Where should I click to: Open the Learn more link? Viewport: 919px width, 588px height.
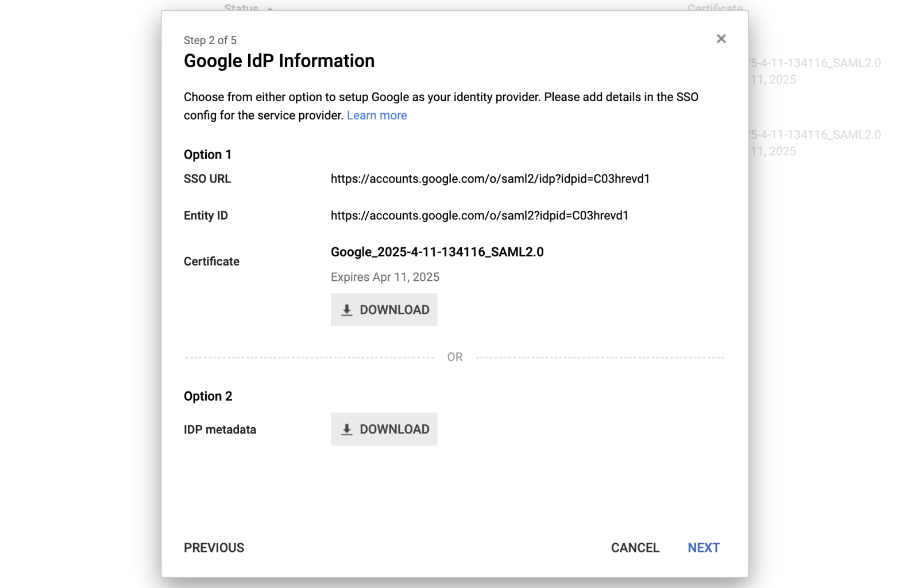click(377, 115)
